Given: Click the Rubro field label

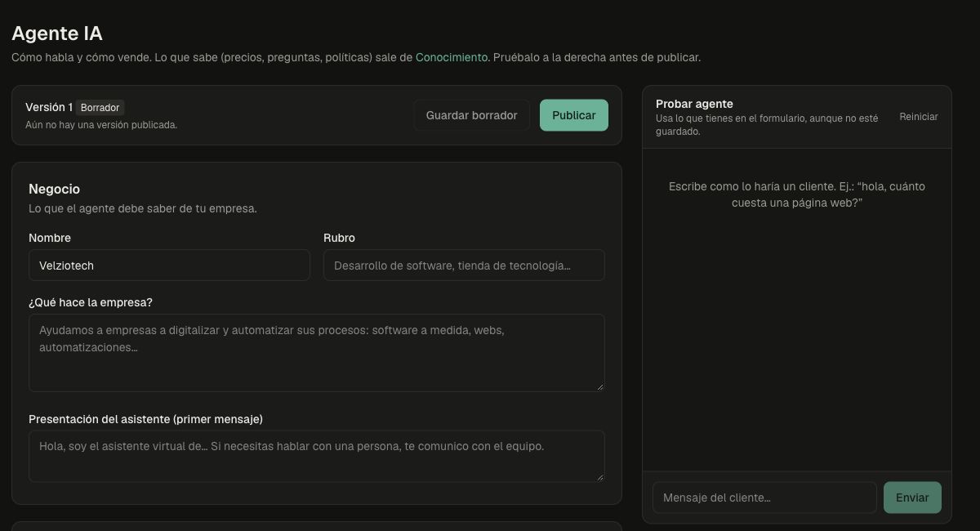Looking at the screenshot, I should 339,238.
